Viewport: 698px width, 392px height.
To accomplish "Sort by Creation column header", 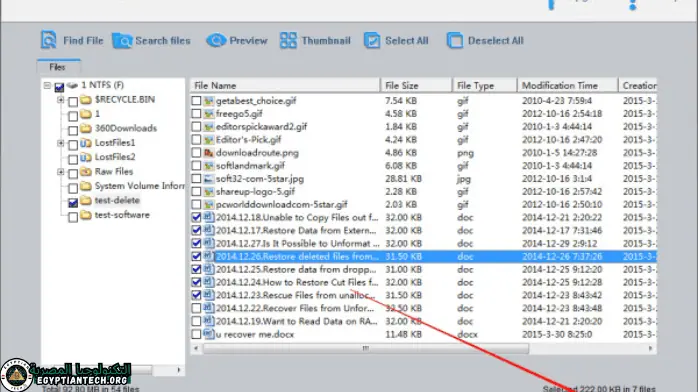I will coord(637,85).
